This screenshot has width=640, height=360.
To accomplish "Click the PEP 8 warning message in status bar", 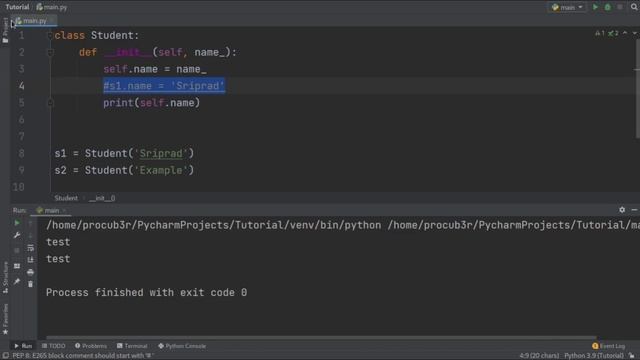I will pos(83,356).
